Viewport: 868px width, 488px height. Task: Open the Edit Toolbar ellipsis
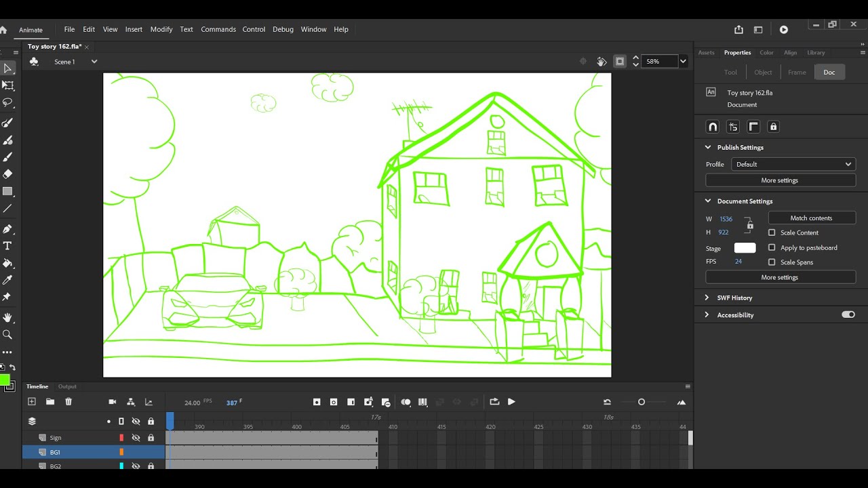click(x=7, y=352)
